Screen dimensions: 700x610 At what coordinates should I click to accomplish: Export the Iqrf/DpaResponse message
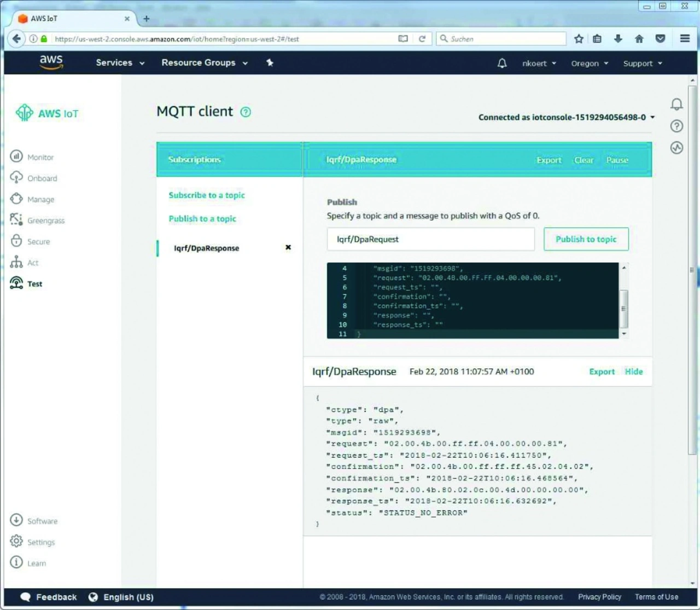[602, 371]
